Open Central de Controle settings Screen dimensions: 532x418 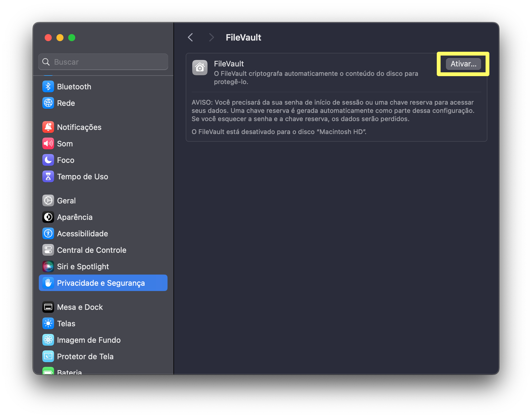[92, 250]
